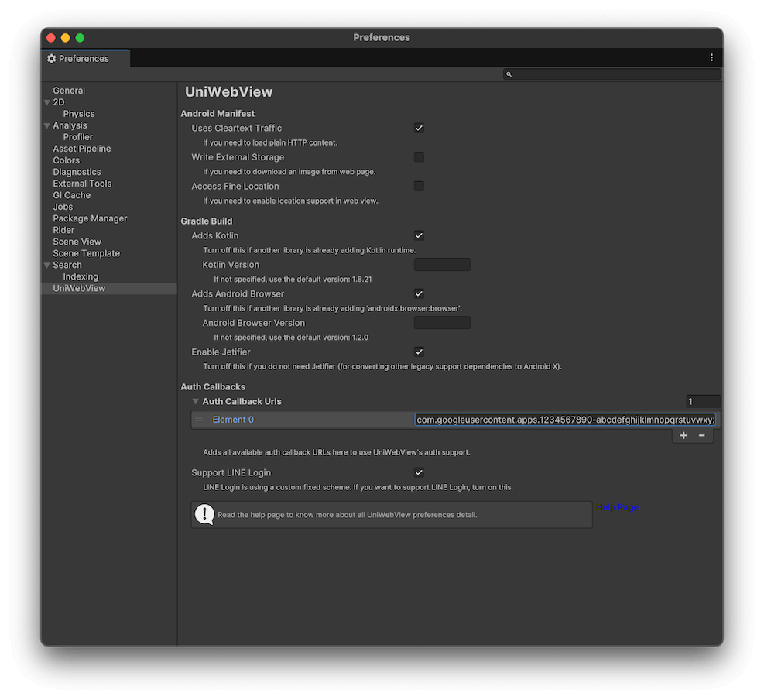The width and height of the screenshot is (764, 700).
Task: Open External Tools preferences section
Action: click(82, 184)
